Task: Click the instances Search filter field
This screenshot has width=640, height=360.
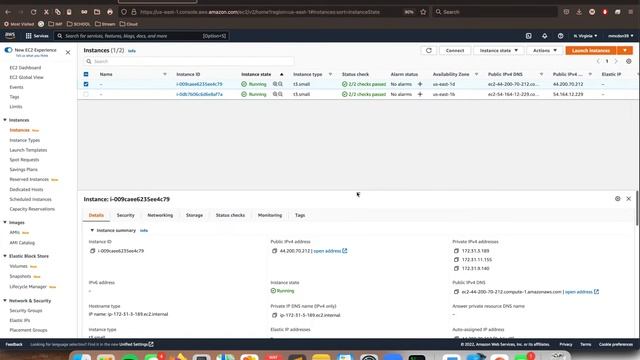Action: (x=189, y=61)
